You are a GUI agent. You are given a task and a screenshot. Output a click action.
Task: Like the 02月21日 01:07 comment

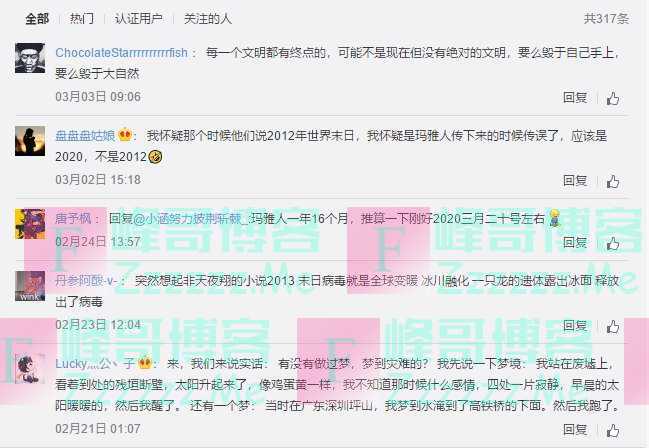click(613, 431)
